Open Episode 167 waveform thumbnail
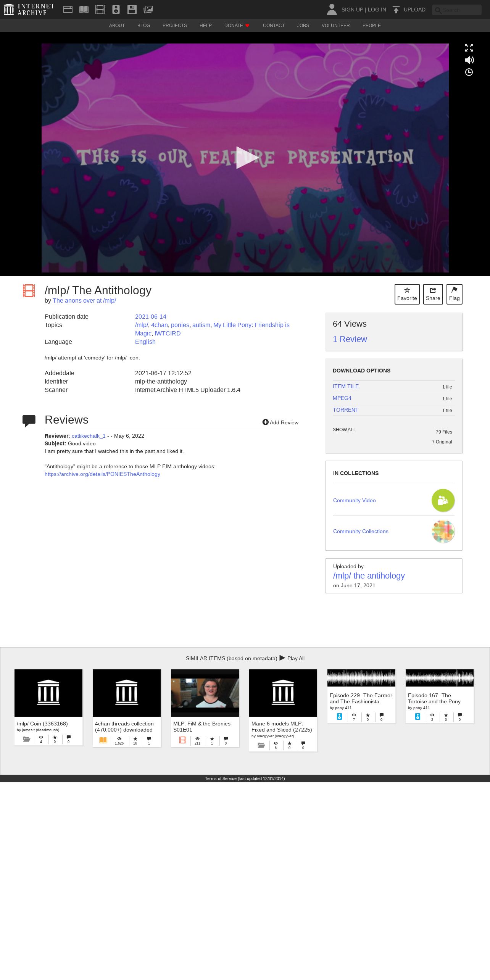Viewport: 490px width, 980px height. click(440, 678)
